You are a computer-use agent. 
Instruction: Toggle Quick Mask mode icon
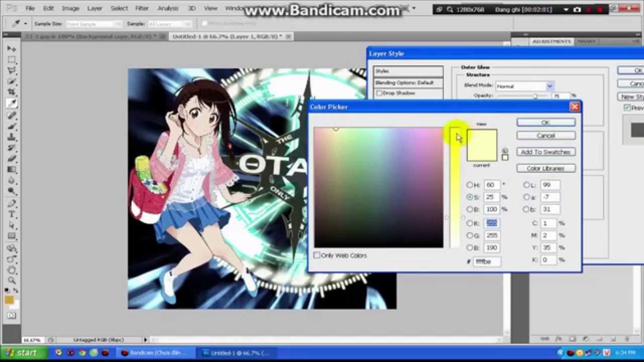click(x=11, y=315)
